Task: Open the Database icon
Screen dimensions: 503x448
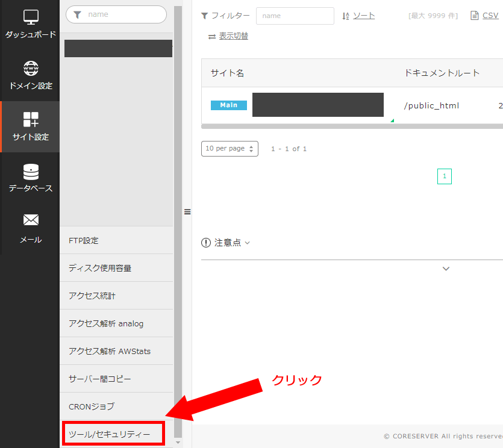Action: click(x=31, y=172)
